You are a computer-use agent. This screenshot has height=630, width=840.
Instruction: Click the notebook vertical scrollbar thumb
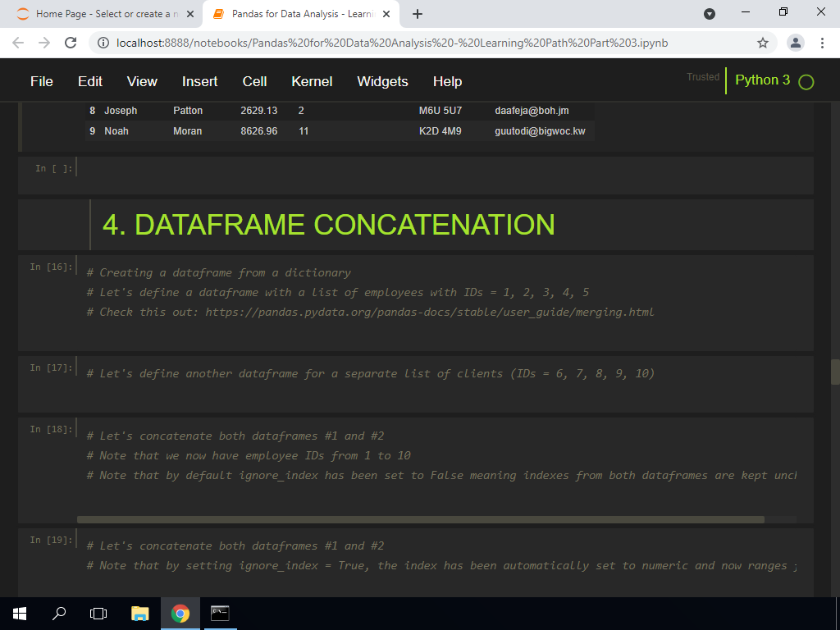coord(835,372)
